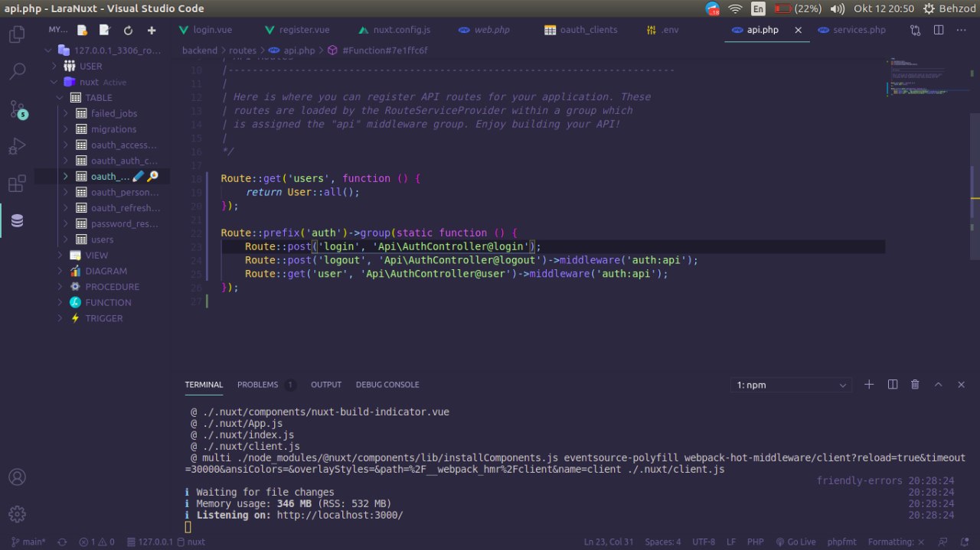
Task: Open the Run and Debug view
Action: coord(17,146)
